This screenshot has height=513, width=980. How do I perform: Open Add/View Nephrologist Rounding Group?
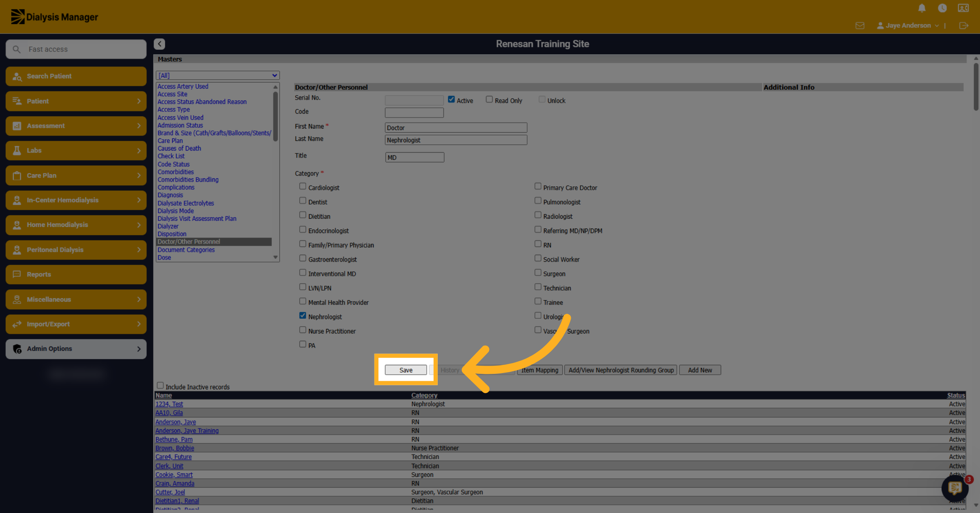point(621,370)
